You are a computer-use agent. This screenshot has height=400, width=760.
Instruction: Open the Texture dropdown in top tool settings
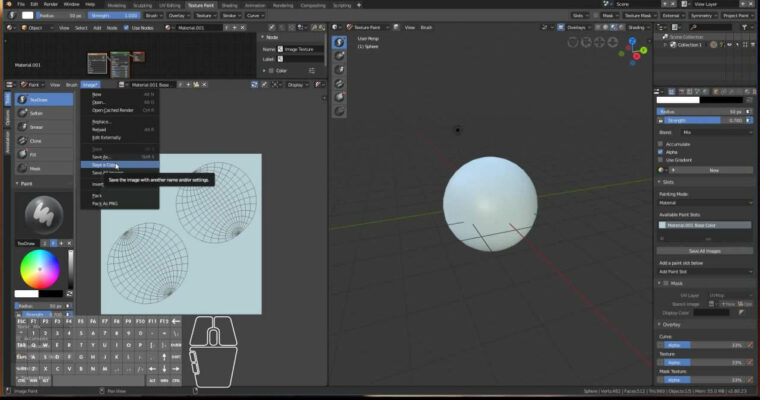click(206, 16)
